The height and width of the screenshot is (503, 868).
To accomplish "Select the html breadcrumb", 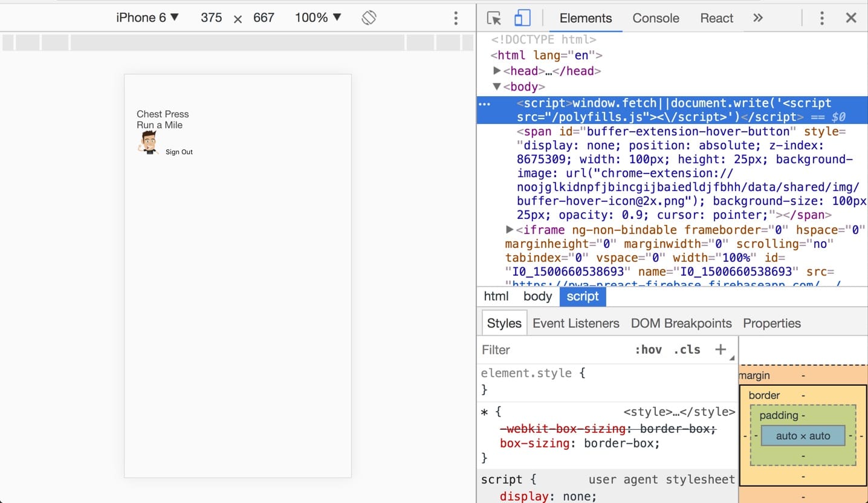I will pos(496,296).
